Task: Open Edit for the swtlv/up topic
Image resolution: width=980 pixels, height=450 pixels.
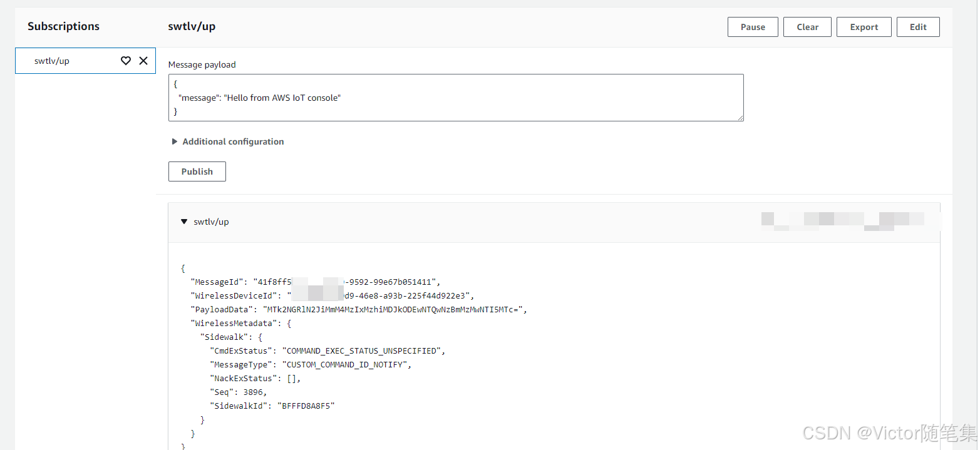Action: [918, 27]
